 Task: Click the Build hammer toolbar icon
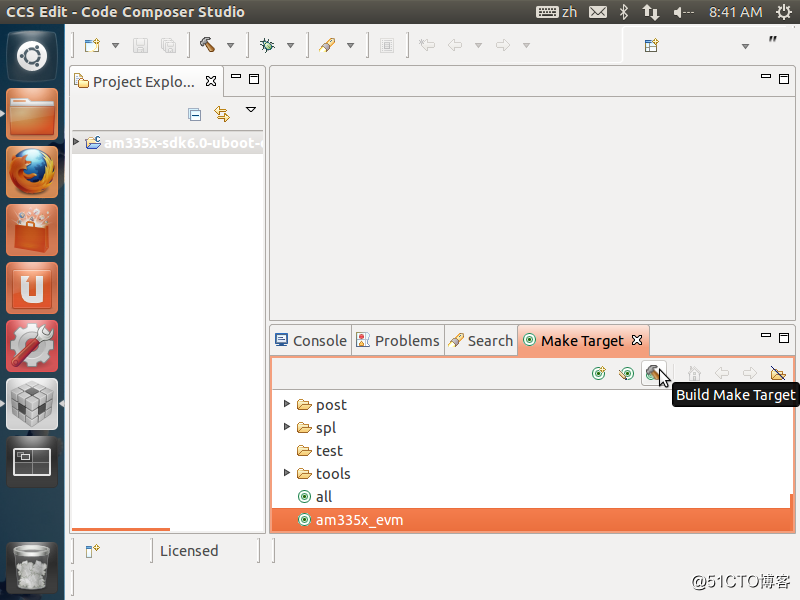pyautogui.click(x=208, y=45)
